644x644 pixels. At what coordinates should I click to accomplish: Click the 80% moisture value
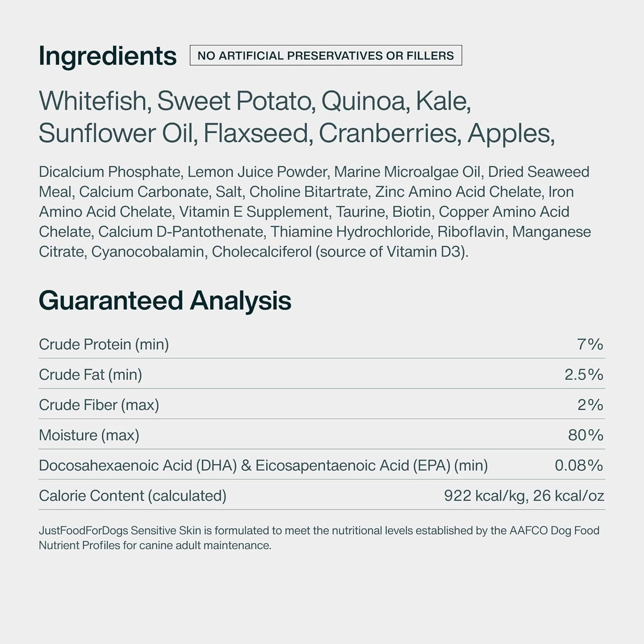click(586, 435)
